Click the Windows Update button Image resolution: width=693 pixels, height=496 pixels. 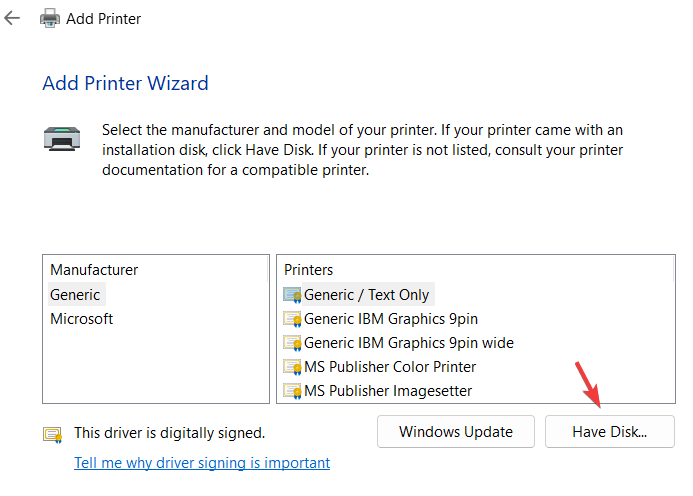coord(456,431)
